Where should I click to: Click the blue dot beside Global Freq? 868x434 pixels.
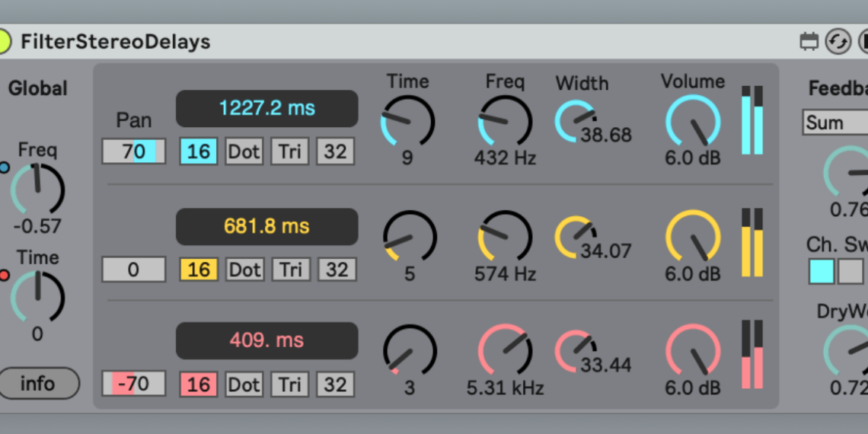5,168
